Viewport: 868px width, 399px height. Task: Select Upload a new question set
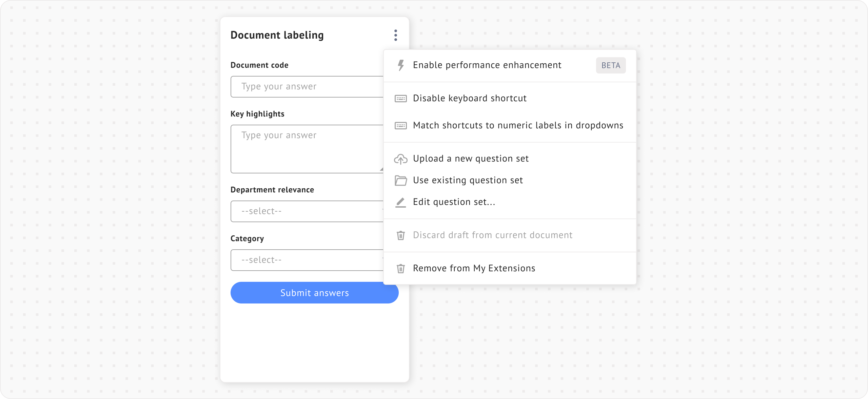click(471, 159)
